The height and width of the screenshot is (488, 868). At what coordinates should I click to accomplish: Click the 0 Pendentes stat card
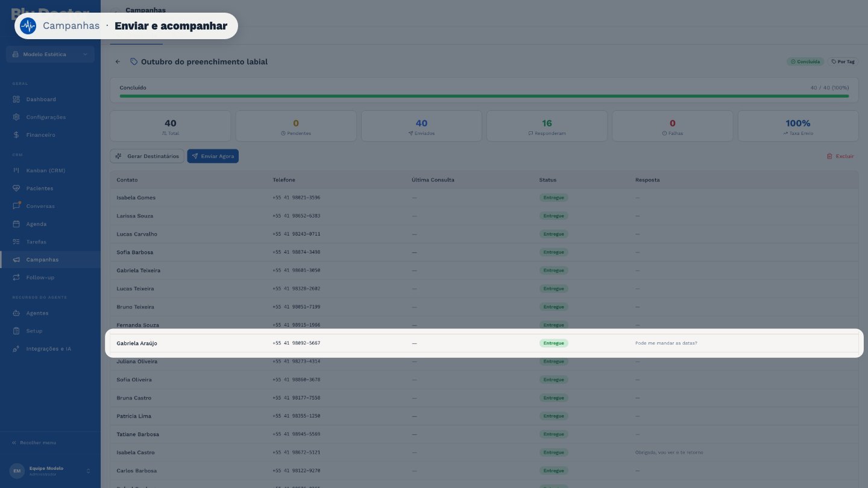point(296,126)
